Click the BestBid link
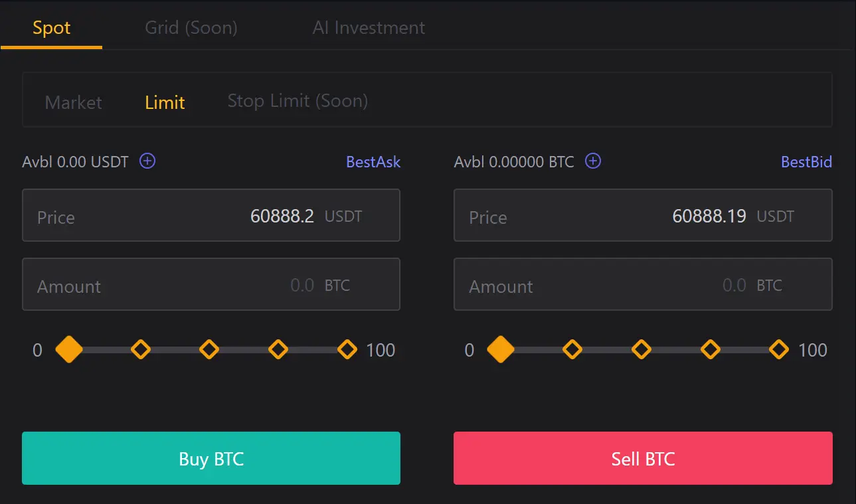 806,161
